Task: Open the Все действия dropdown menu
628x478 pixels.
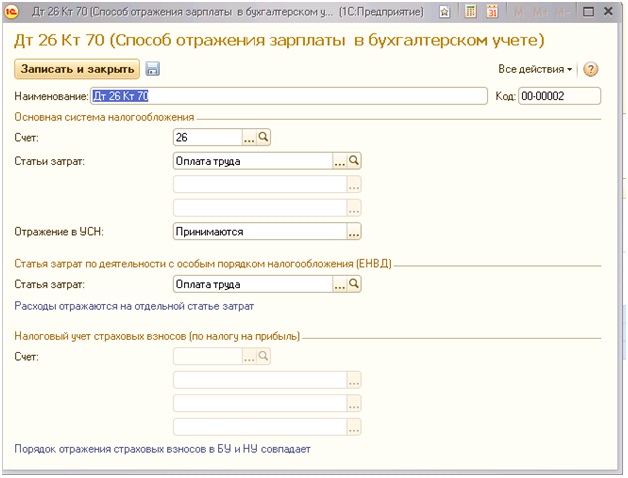Action: pyautogui.click(x=535, y=70)
